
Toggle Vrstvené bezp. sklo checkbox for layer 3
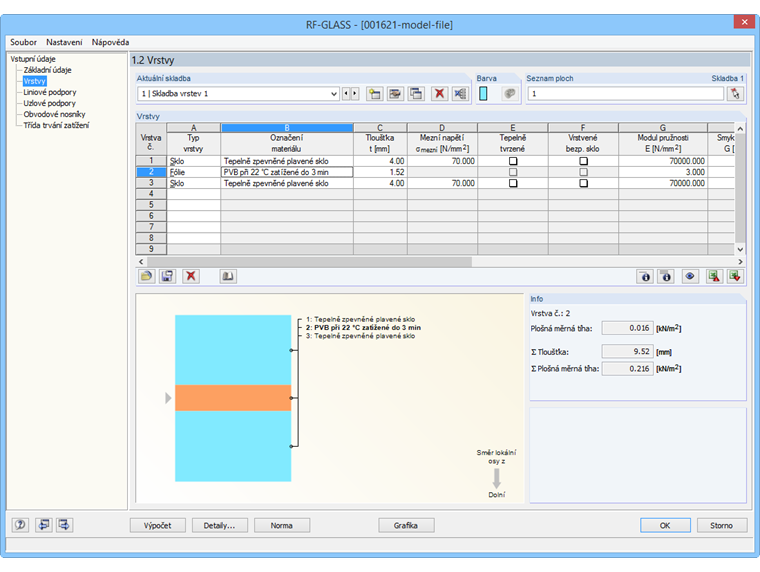pos(584,183)
